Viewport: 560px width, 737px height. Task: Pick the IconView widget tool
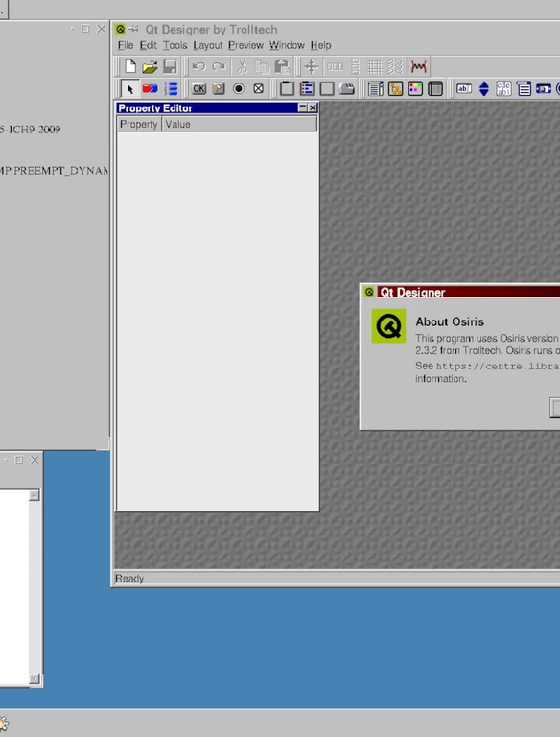click(415, 89)
